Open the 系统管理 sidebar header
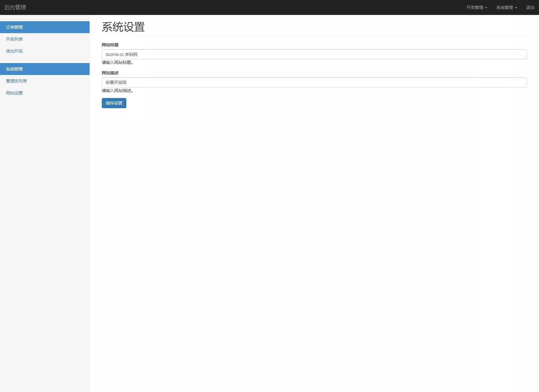 click(14, 69)
